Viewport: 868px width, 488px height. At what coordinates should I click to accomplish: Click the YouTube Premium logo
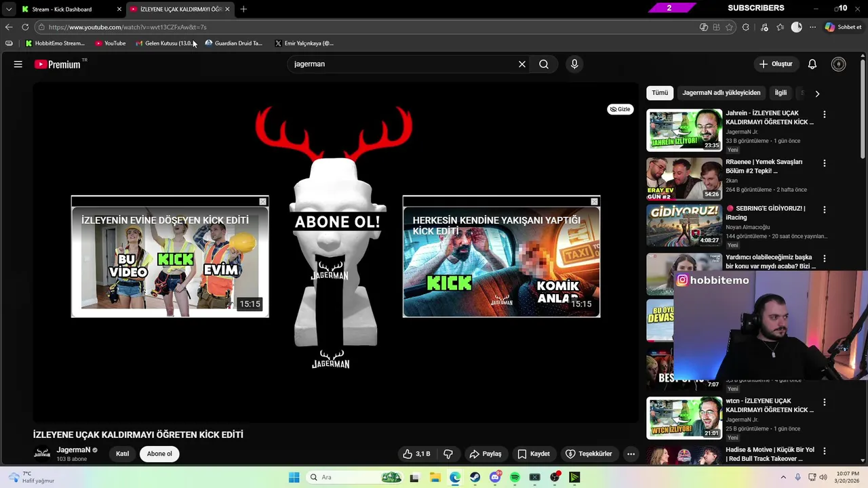pos(58,64)
